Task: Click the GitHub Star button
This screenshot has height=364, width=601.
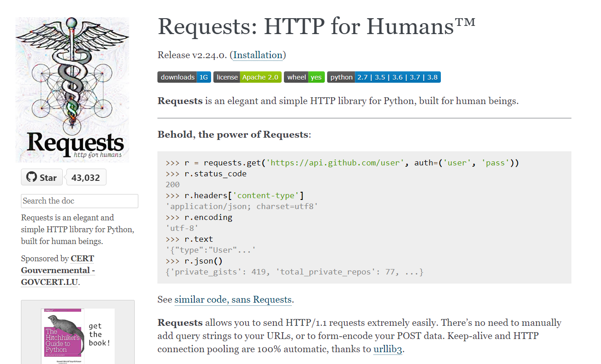Action: [x=41, y=177]
